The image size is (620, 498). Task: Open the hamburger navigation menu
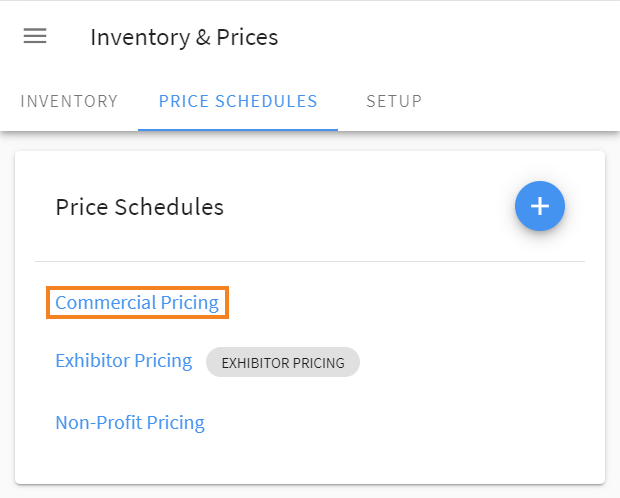point(35,36)
